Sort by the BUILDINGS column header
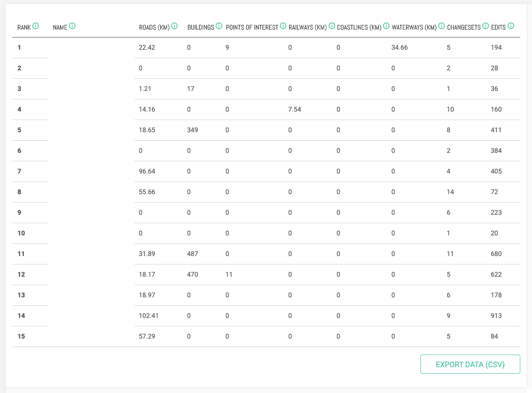The height and width of the screenshot is (393, 532). coord(201,27)
